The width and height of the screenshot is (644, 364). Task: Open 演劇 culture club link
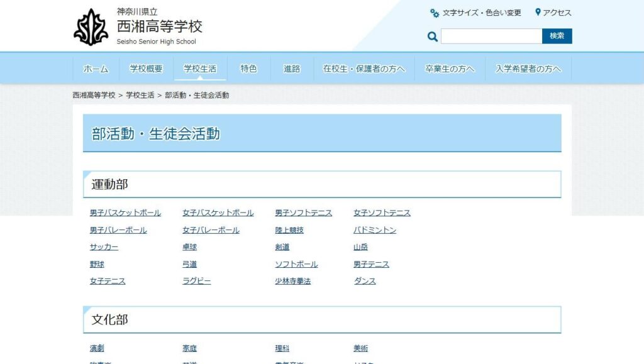pos(97,348)
